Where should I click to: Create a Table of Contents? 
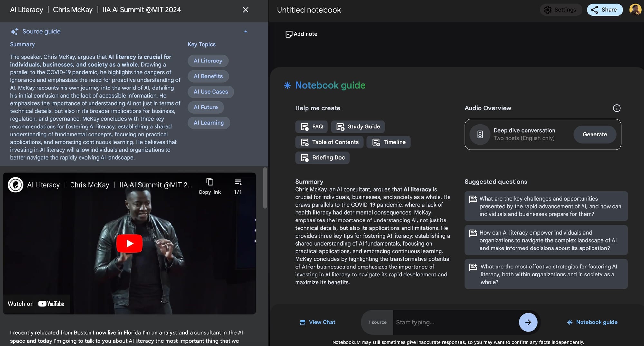coord(329,142)
